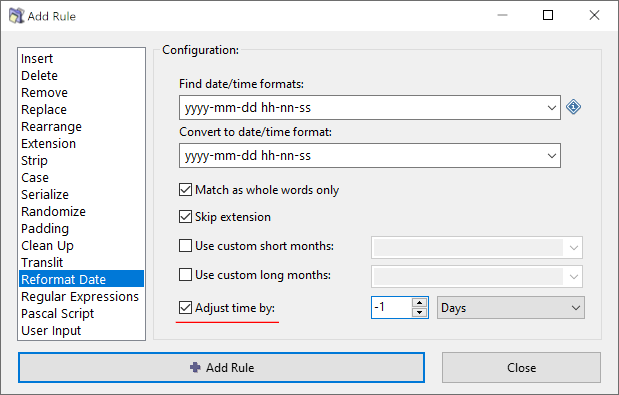Open the Days time unit dropdown
Screen dimensions: 619x395
click(x=510, y=308)
